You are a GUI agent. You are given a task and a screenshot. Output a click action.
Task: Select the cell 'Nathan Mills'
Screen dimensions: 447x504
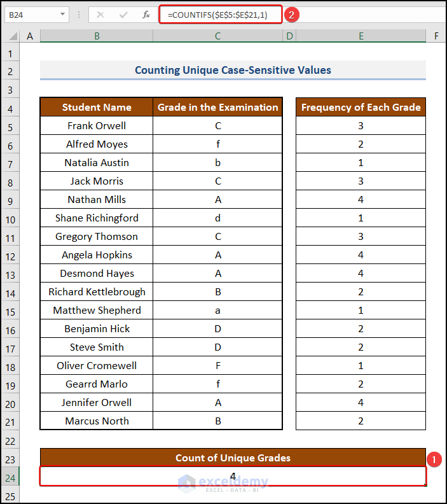pos(97,200)
